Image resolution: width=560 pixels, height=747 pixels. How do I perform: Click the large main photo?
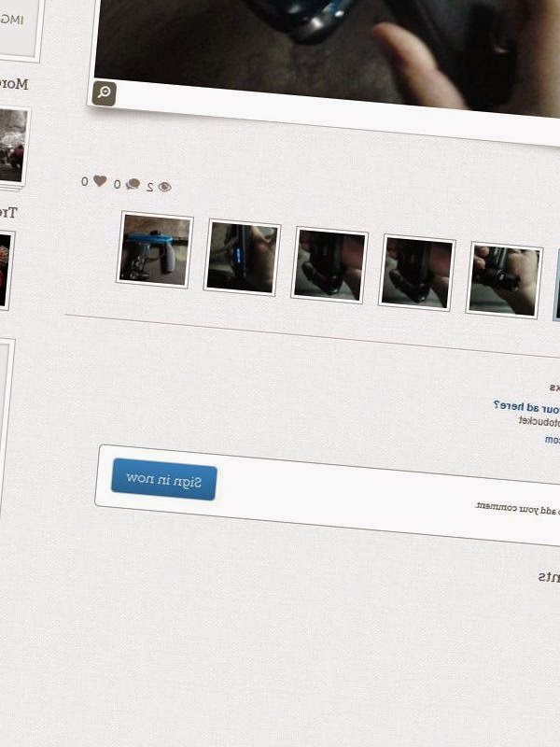coord(328,52)
